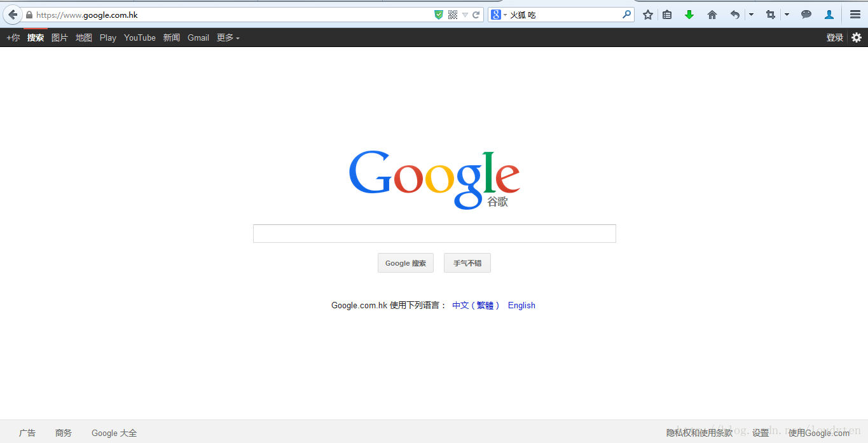The image size is (868, 443).
Task: Open the QR code icon in address bar
Action: click(x=453, y=15)
